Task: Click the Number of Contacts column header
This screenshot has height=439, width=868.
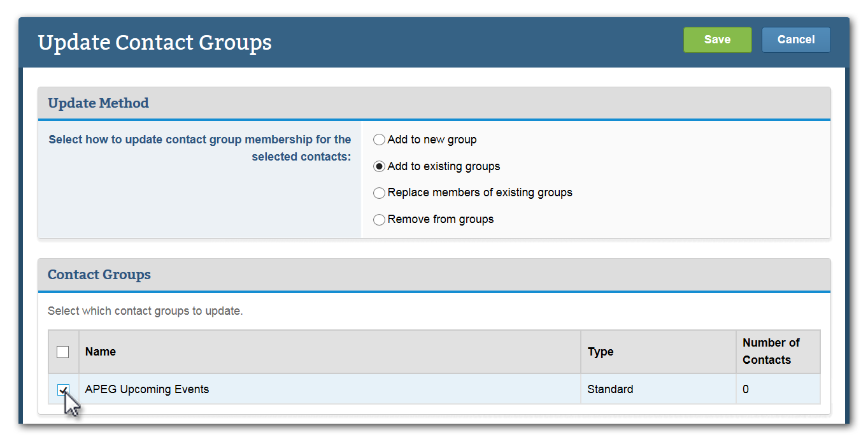Action: click(x=769, y=351)
